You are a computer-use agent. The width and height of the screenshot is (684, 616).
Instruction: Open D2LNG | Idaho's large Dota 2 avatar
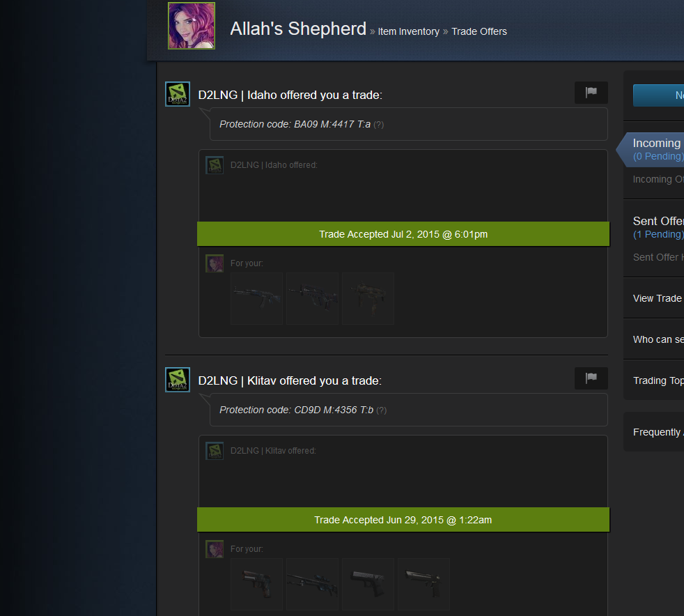click(x=178, y=94)
